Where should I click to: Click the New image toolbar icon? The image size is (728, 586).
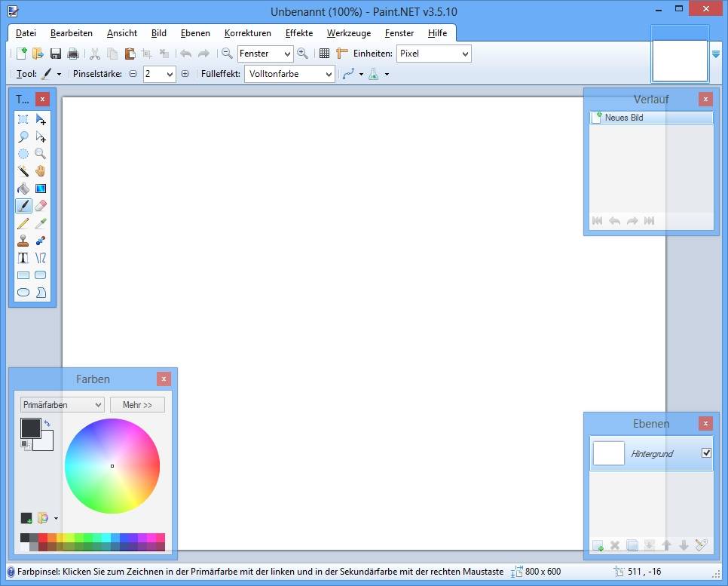21,54
